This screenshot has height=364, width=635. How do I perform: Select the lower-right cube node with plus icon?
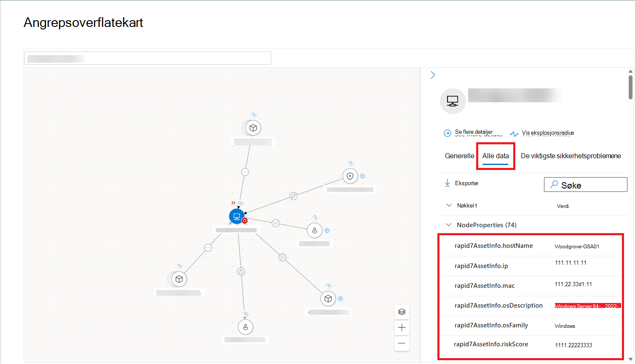click(x=328, y=299)
